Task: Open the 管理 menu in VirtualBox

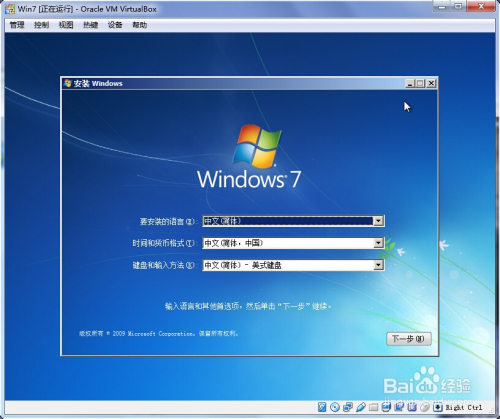Action: 17,25
